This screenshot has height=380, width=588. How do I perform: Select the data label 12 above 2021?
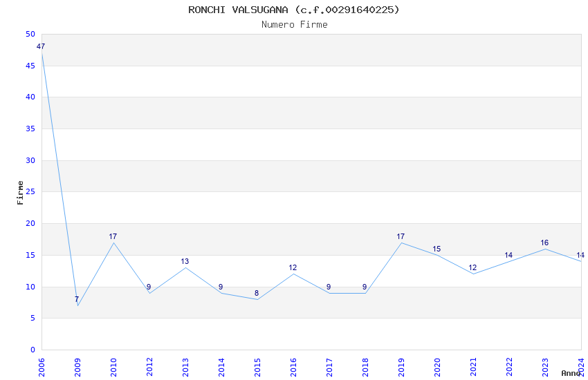click(473, 267)
